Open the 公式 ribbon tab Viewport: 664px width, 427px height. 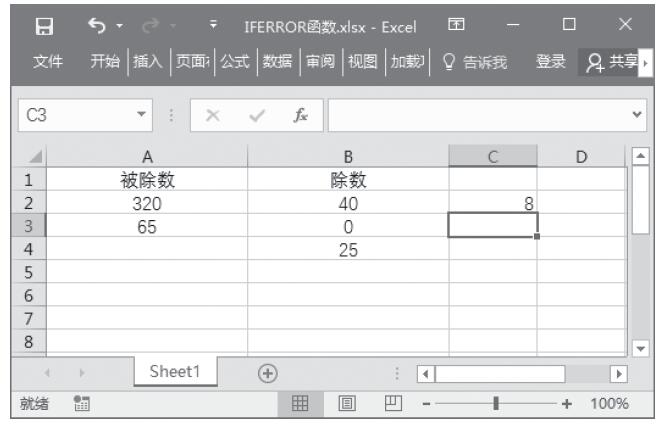pos(235,64)
